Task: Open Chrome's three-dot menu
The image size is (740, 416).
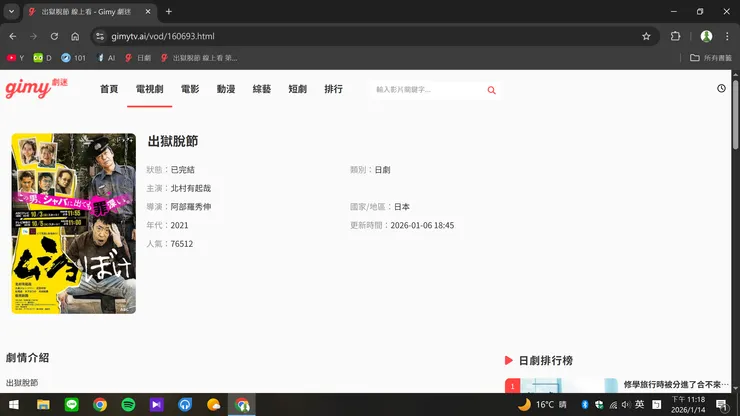Action: click(727, 36)
